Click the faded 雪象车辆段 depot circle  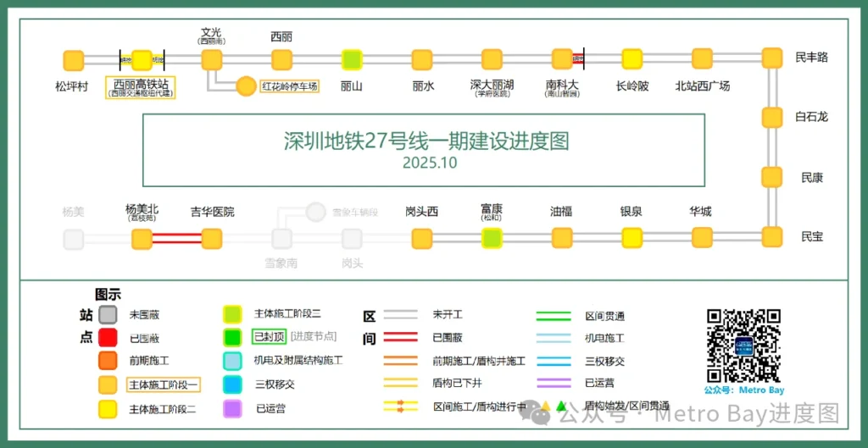315,212
